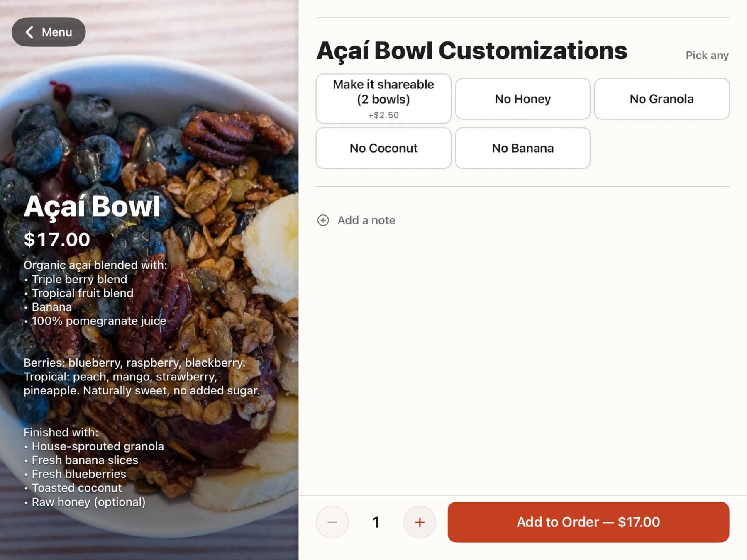Screen dimensions: 747x560
Task: Click the quantity number 1
Action: pos(376,522)
